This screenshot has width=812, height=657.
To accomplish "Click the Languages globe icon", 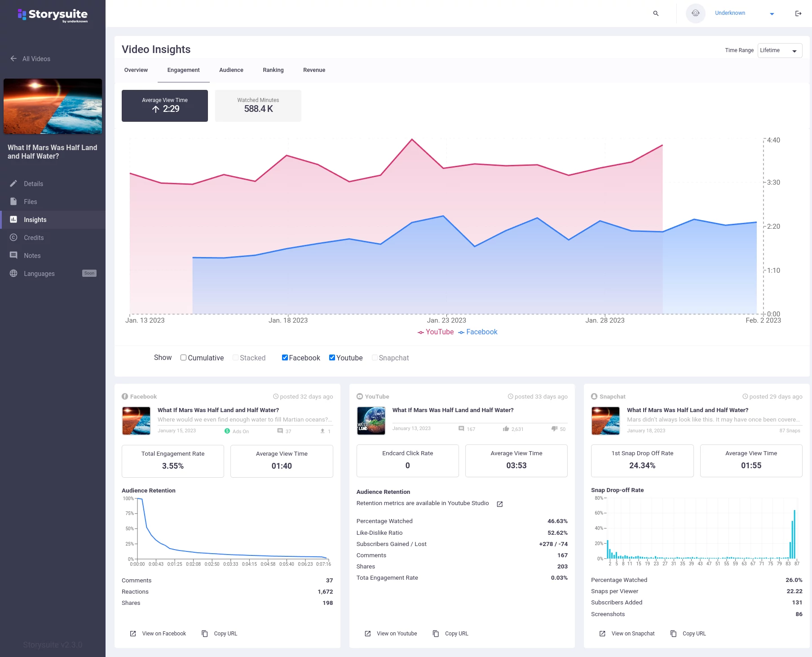I will (13, 273).
